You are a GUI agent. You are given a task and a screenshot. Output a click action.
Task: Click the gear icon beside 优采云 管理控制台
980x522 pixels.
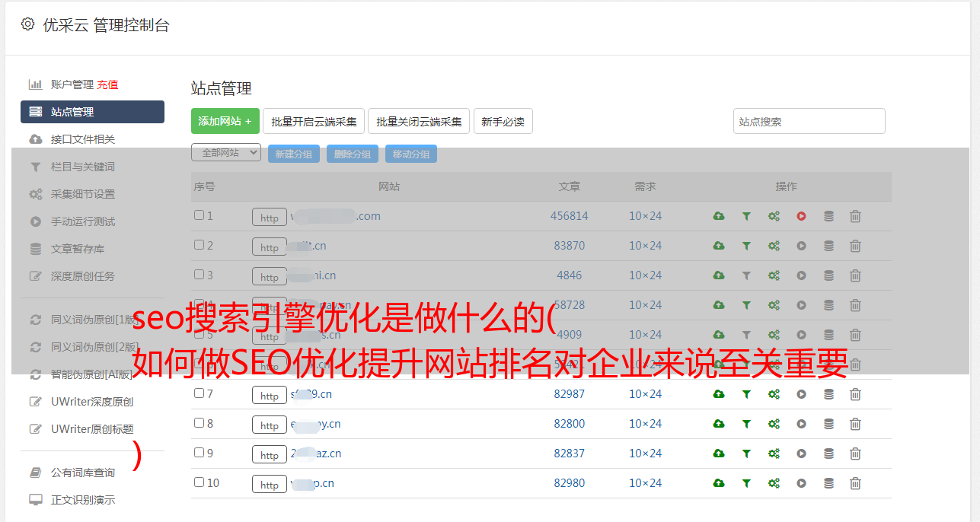click(x=27, y=24)
